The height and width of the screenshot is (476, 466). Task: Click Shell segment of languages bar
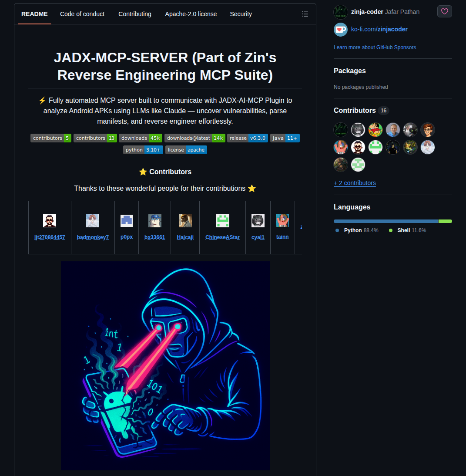[x=445, y=221]
